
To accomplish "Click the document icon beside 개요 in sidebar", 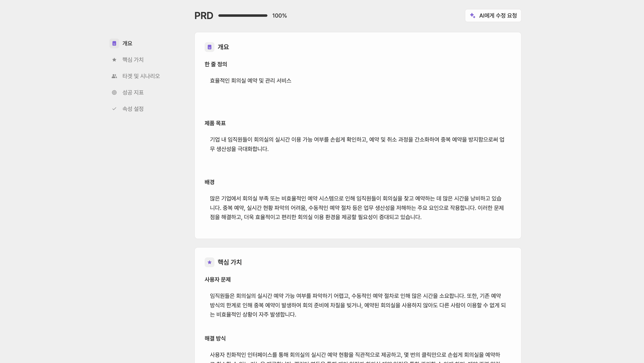I will pyautogui.click(x=114, y=44).
